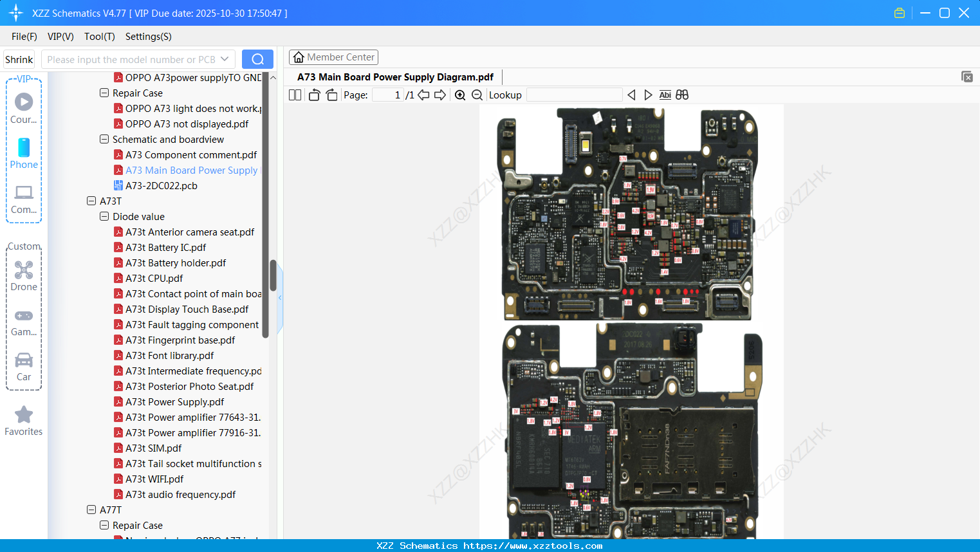The image size is (980, 552).
Task: Rotate the PDF clockwise
Action: 331,95
